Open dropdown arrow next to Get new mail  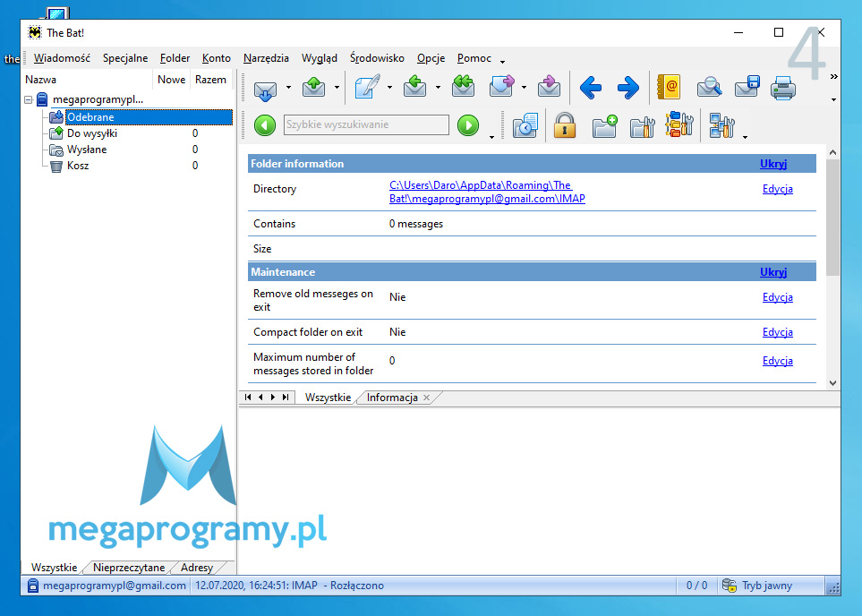point(288,88)
